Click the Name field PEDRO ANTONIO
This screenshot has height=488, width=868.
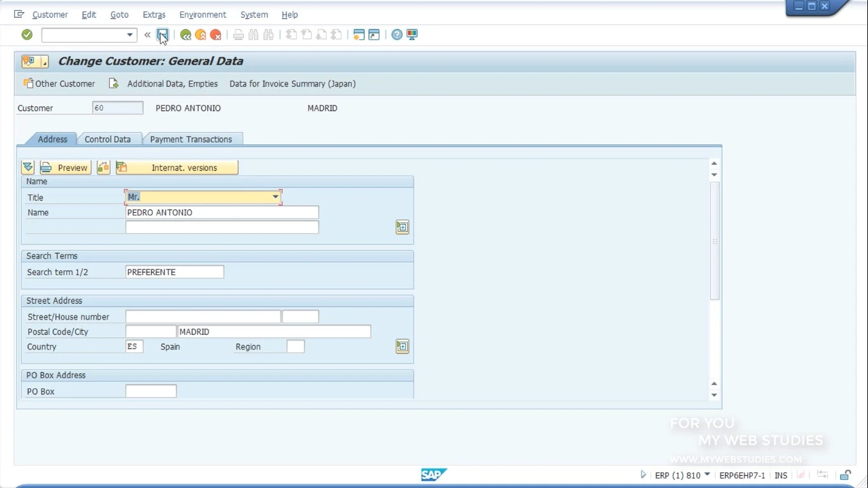pyautogui.click(x=222, y=212)
